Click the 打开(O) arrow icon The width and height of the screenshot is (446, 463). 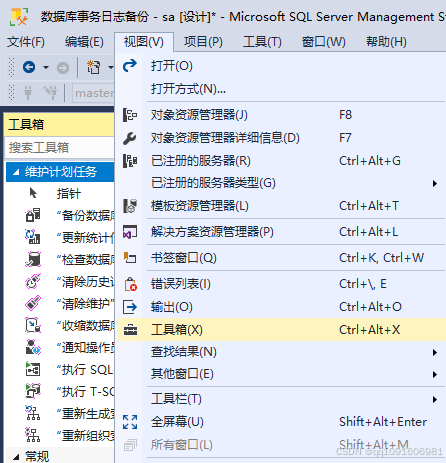coord(130,66)
